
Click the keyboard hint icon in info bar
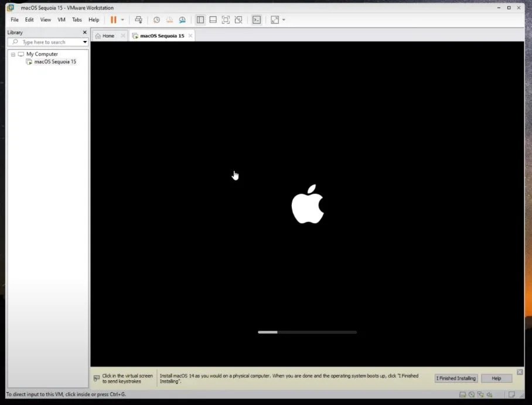[x=97, y=378]
